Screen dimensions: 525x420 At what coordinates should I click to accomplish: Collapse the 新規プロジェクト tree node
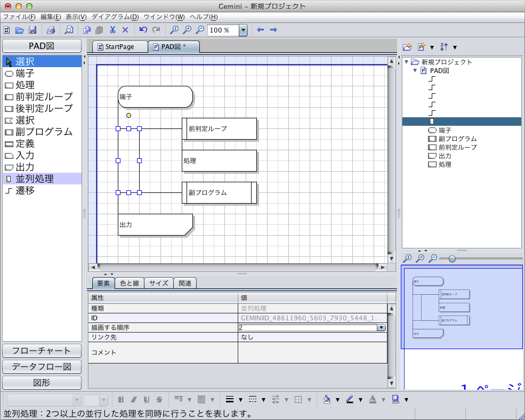tap(407, 62)
